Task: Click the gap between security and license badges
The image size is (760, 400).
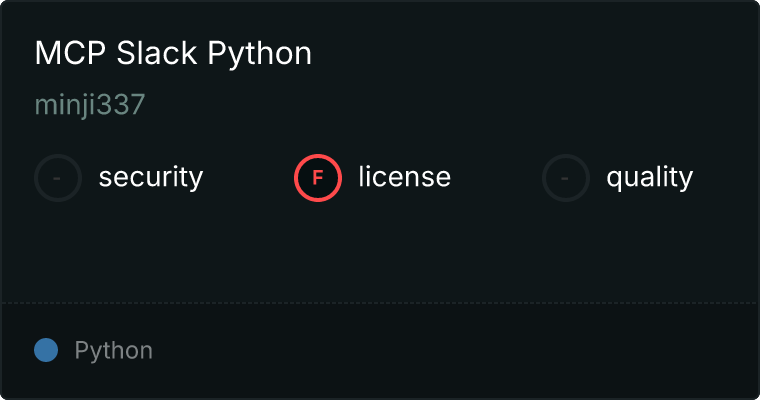Action: [x=248, y=178]
